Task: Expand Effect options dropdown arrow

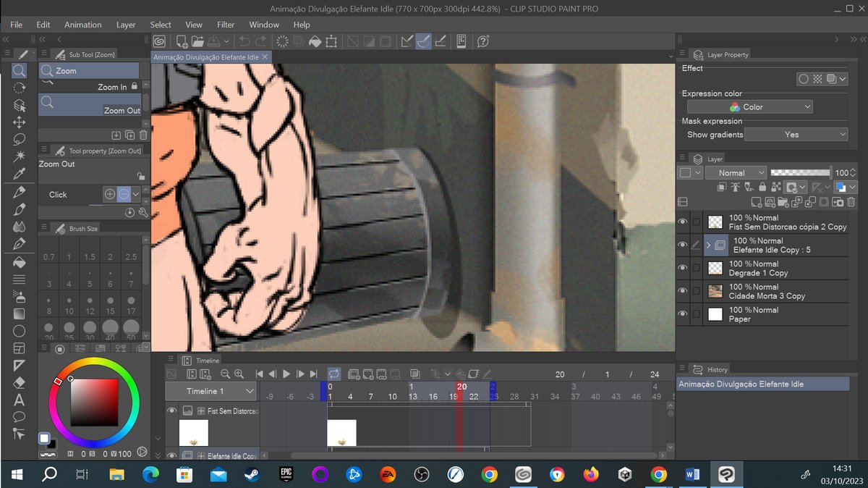Action: coord(841,79)
